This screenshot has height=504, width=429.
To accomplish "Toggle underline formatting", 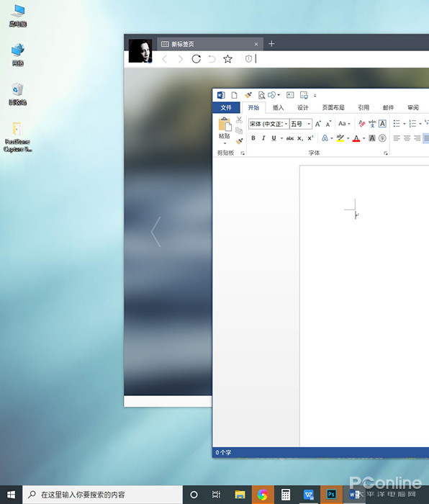I will [x=274, y=138].
